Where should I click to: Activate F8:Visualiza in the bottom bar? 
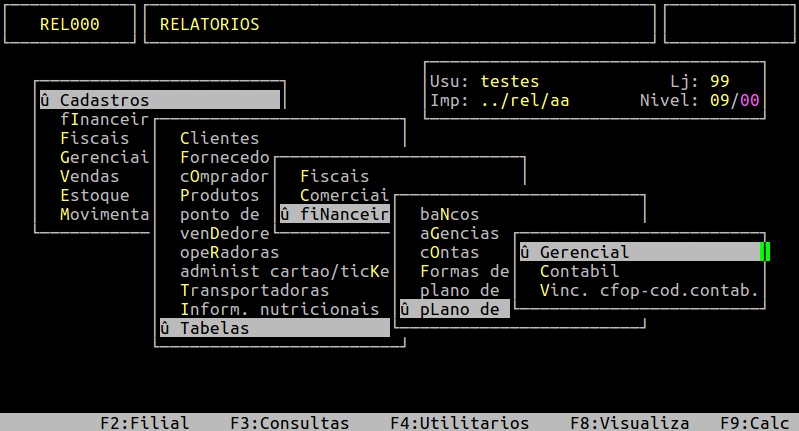pos(630,423)
